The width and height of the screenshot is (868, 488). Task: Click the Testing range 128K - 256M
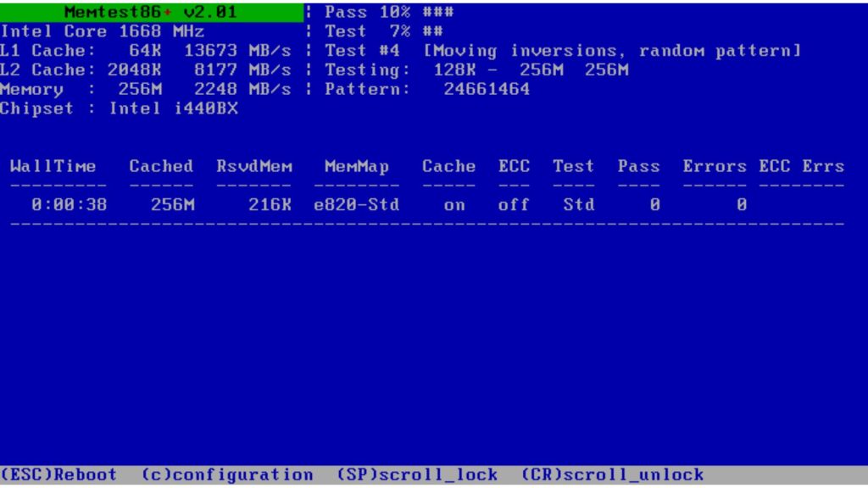point(498,69)
